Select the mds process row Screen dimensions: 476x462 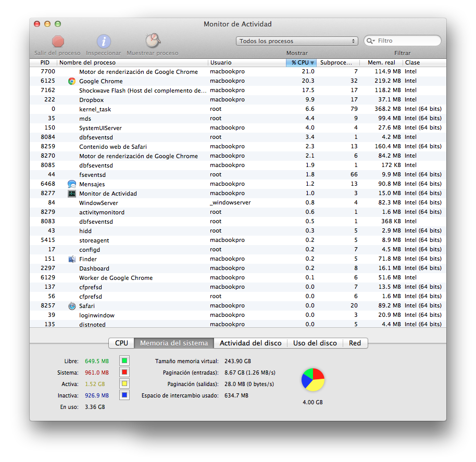tap(238, 119)
